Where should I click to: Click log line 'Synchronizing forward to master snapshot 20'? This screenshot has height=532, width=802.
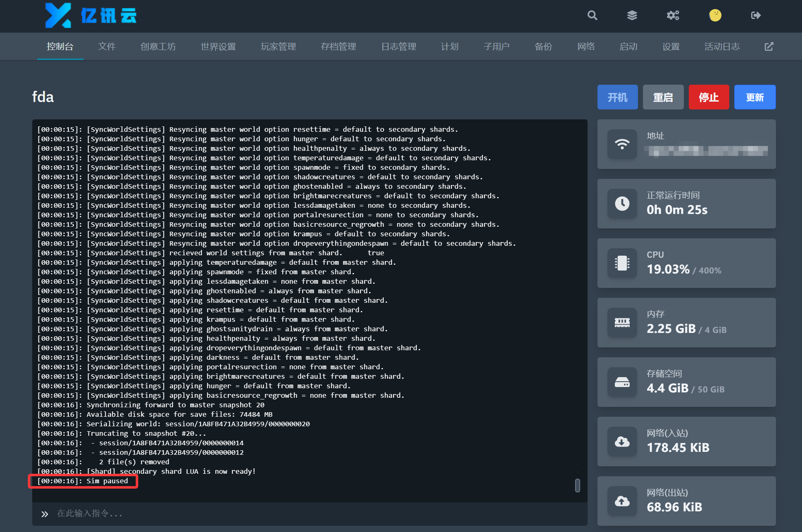(x=151, y=405)
